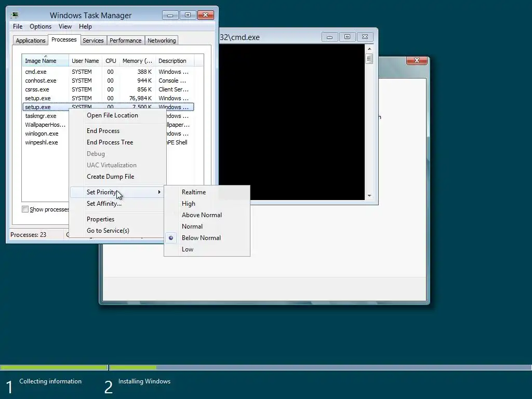The height and width of the screenshot is (399, 532).
Task: Switch to the Services tab
Action: [x=93, y=41]
